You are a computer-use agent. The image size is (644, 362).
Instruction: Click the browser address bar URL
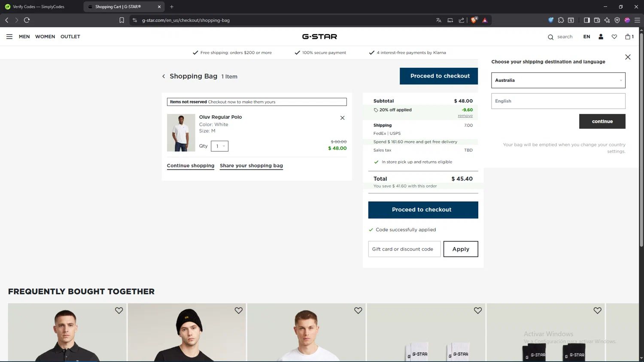(x=186, y=20)
